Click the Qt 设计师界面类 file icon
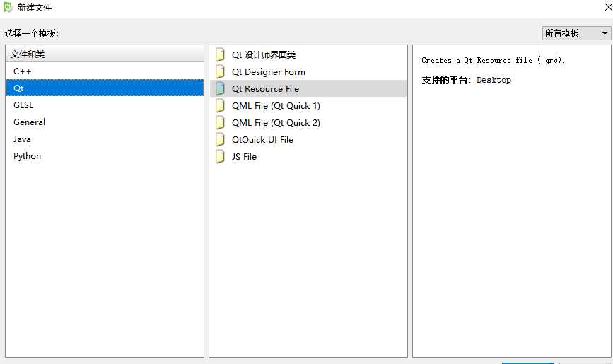Viewport: 613px width, 364px height. (220, 54)
